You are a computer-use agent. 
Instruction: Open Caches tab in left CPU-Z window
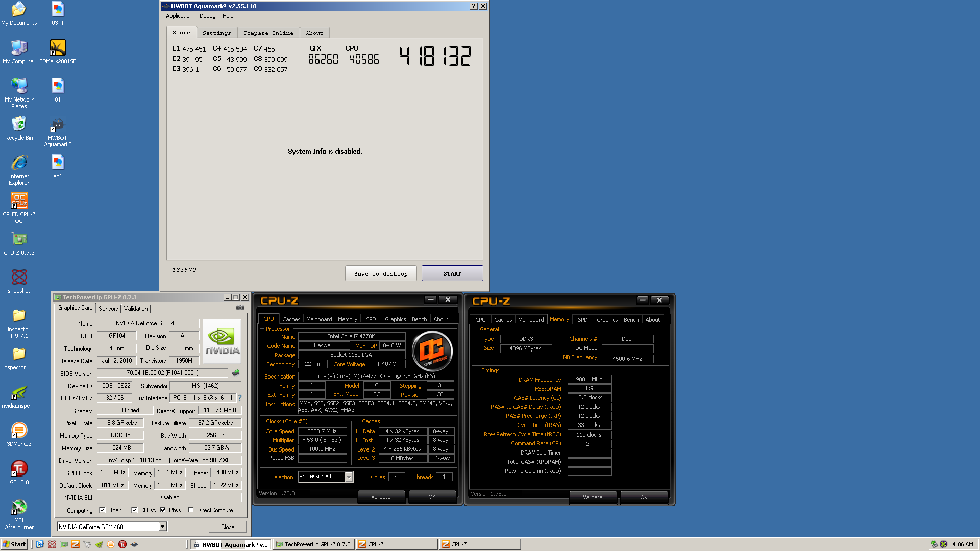[291, 319]
